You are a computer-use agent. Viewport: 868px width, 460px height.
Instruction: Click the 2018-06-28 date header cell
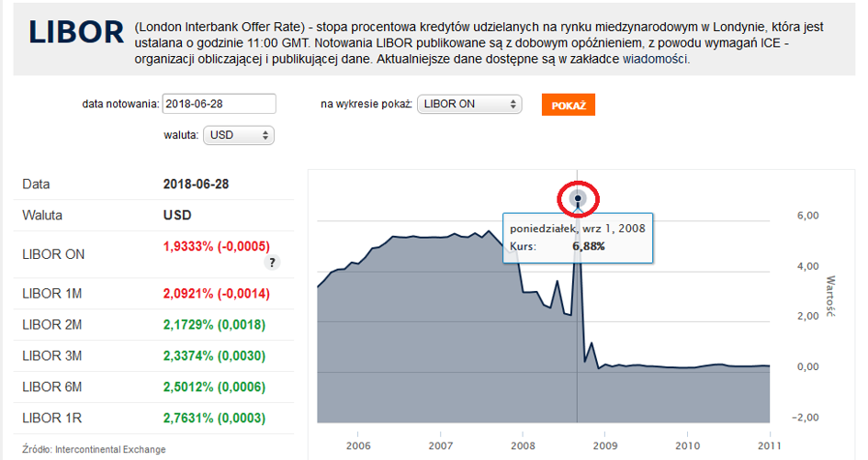pyautogui.click(x=196, y=184)
